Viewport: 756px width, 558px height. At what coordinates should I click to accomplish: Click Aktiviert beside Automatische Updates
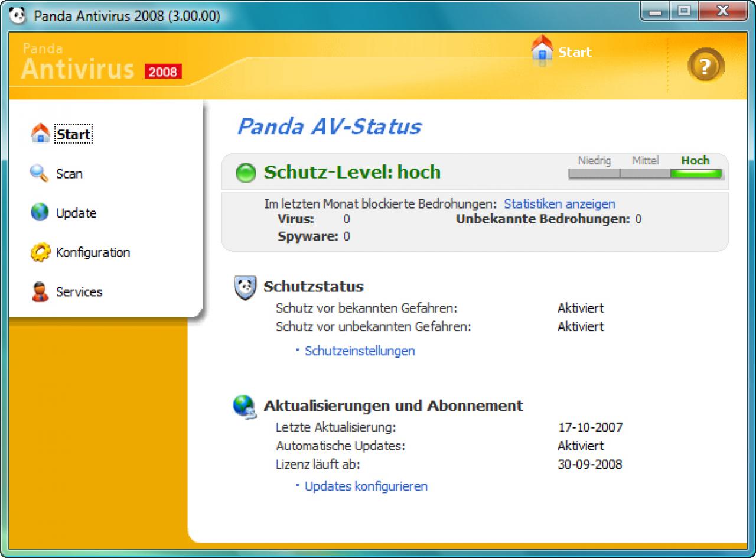point(581,446)
